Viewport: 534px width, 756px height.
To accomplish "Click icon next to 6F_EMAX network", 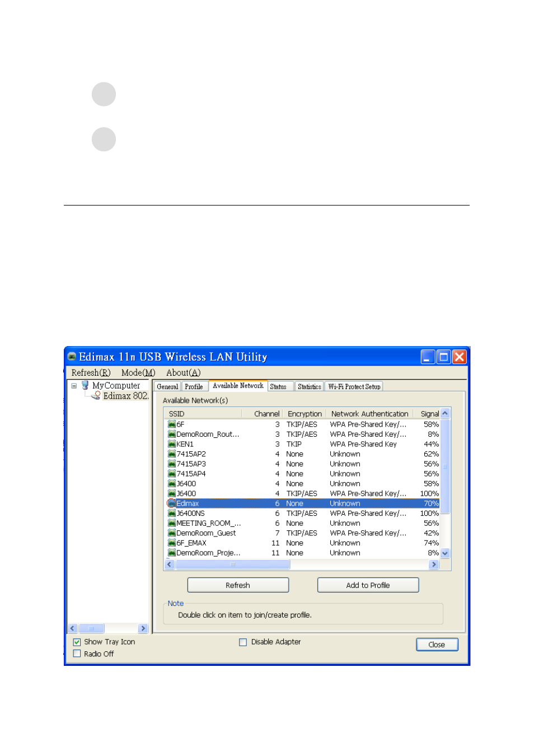I will (x=172, y=543).
